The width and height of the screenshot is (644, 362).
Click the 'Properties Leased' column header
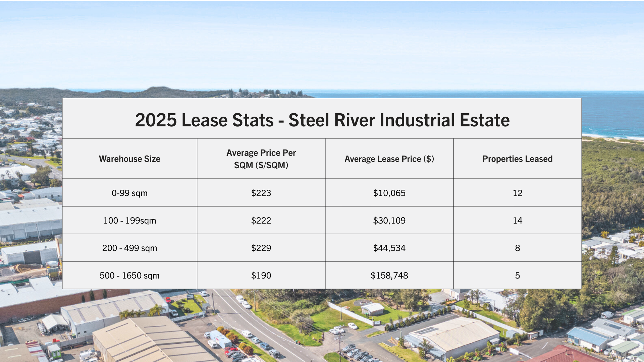pyautogui.click(x=517, y=159)
